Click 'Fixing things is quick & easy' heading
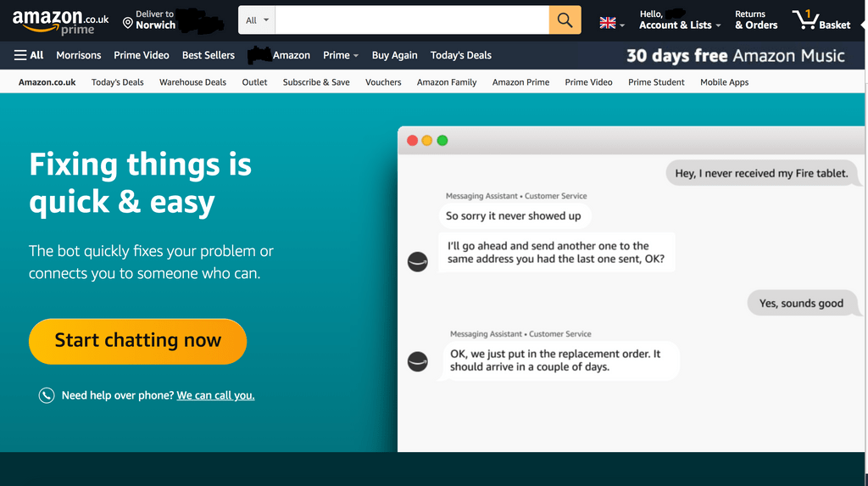 (141, 183)
